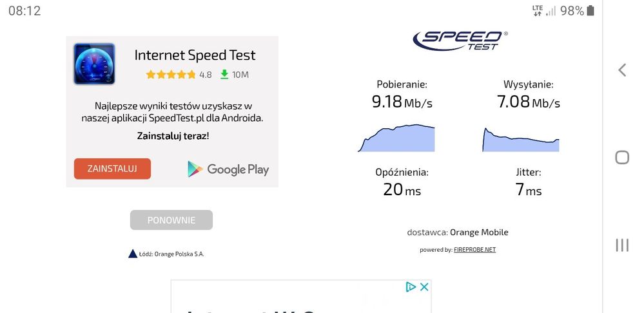
Task: Close the bottom ad with X
Action: [424, 287]
